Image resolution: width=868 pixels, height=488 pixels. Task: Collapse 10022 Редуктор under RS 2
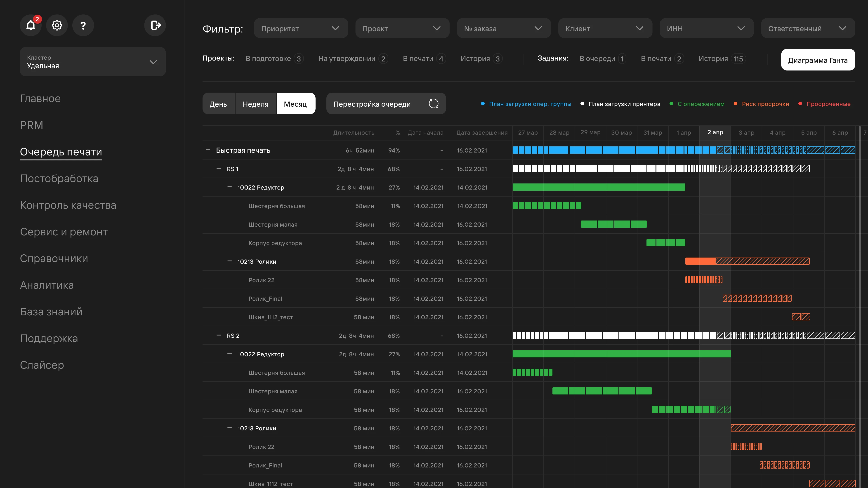click(229, 354)
